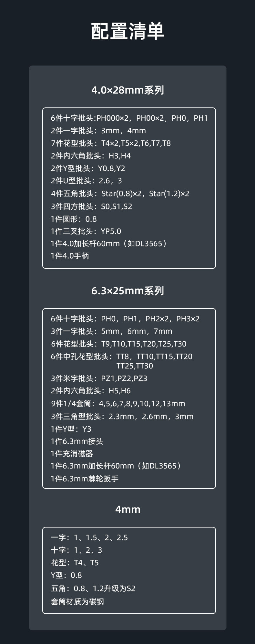Select the 2件一字批头 3mm，4mm line
The image size is (255, 644).
[98, 131]
